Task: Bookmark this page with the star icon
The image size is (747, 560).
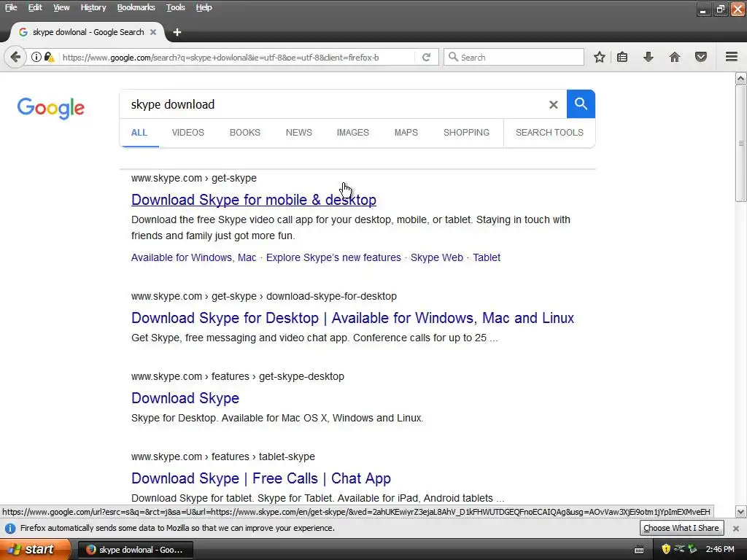Action: coord(600,57)
